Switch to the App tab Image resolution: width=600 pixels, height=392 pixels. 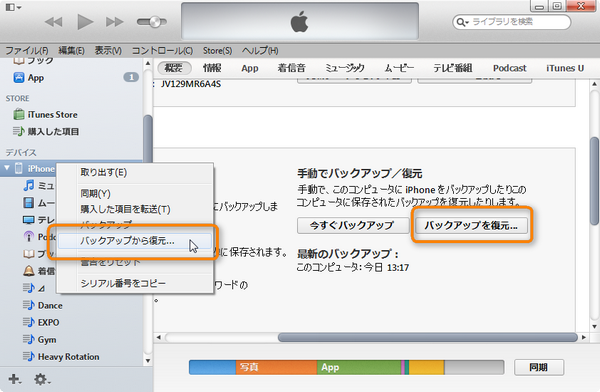(x=250, y=68)
